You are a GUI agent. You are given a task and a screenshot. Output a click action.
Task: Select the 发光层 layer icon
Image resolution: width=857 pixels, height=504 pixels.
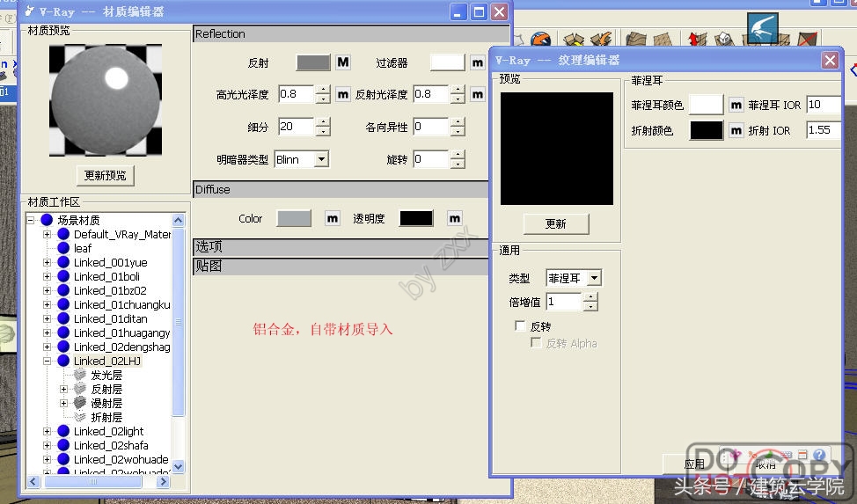pyautogui.click(x=80, y=375)
